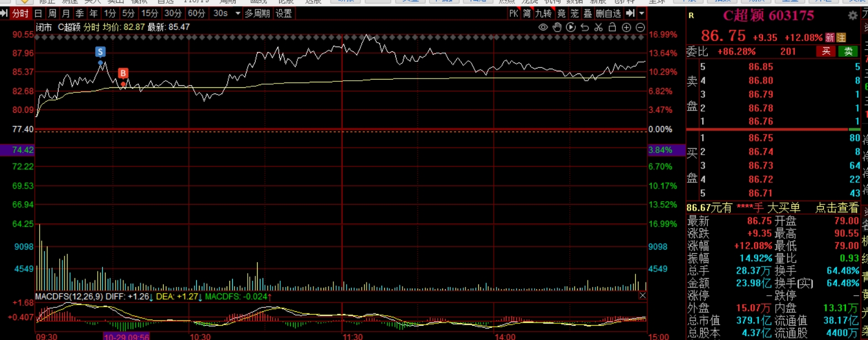Click the 大买单 large buy order text
This screenshot has width=868, height=340.
tap(784, 208)
